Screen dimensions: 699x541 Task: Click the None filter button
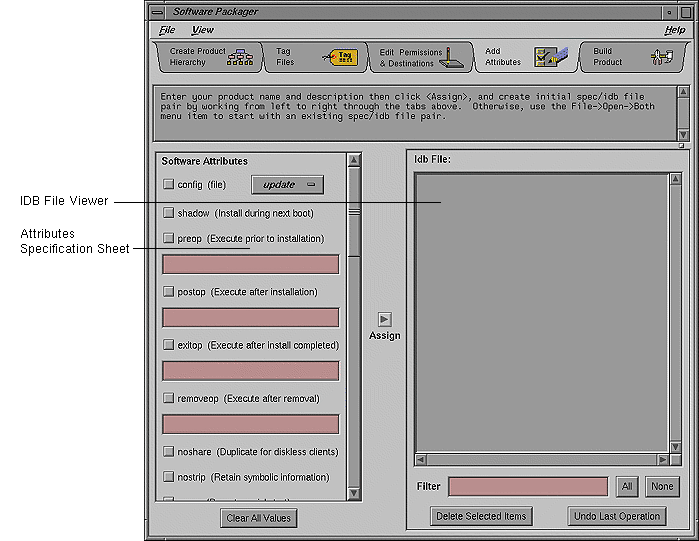[x=662, y=486]
